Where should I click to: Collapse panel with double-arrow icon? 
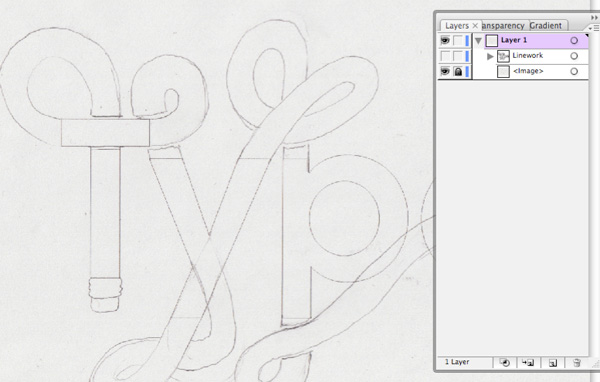coord(594,18)
